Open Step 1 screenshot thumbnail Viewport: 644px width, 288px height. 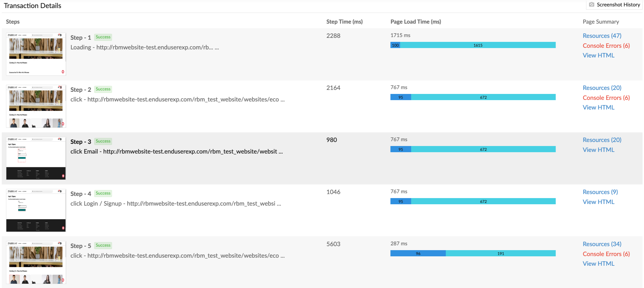[x=36, y=54]
